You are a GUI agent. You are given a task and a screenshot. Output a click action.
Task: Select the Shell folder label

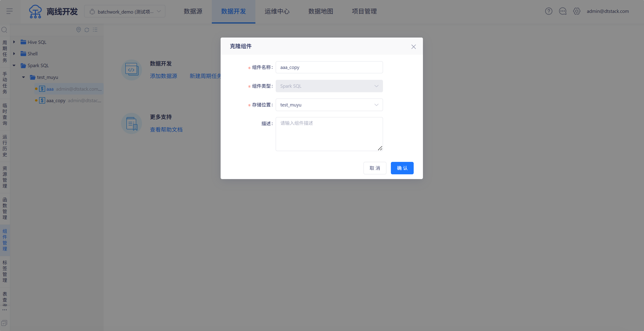click(33, 54)
